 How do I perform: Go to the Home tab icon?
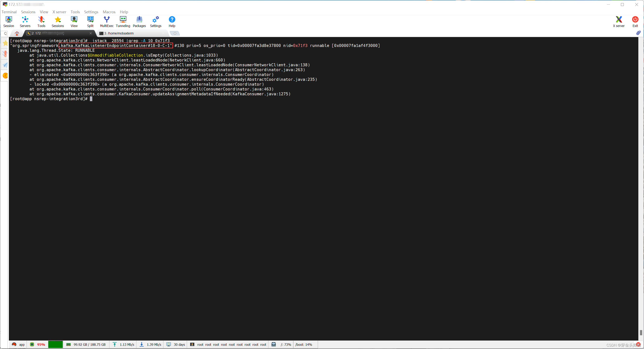click(x=17, y=33)
